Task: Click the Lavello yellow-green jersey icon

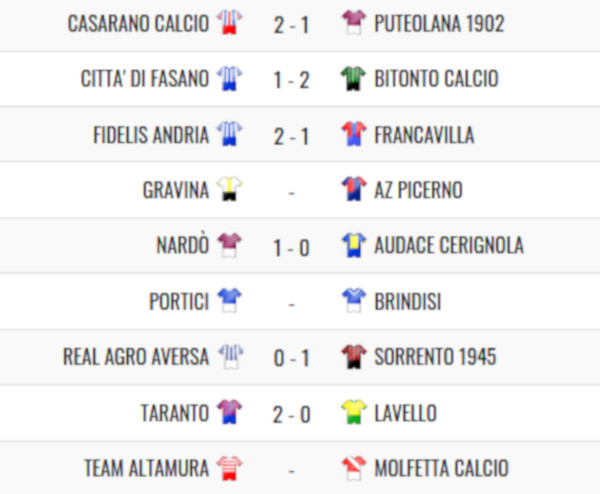Action: tap(353, 412)
